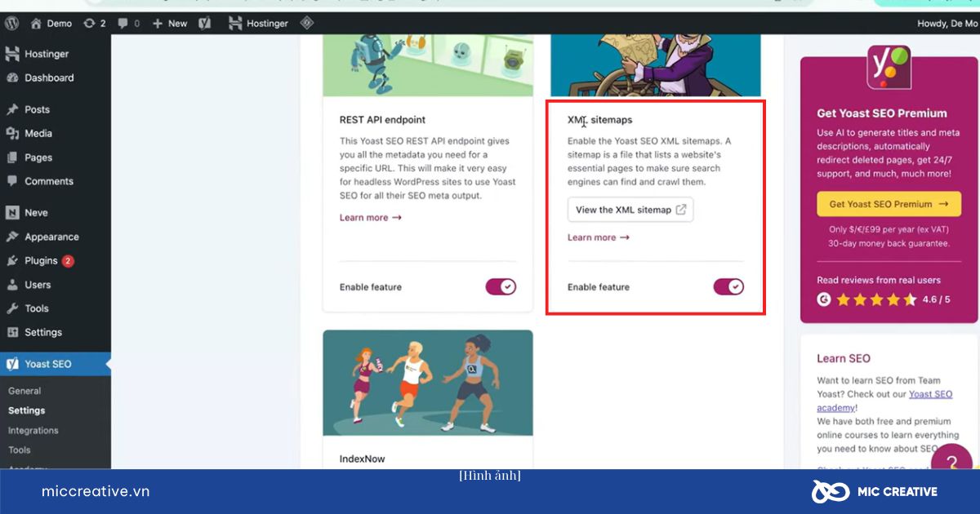Click the G review icon near stars
The height and width of the screenshot is (514, 980).
824,299
